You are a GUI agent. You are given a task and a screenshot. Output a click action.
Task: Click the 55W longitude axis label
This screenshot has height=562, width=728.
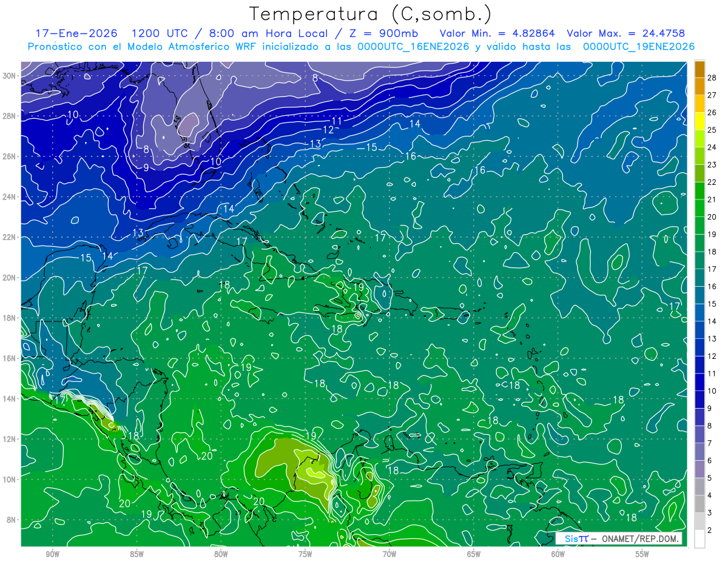(642, 554)
